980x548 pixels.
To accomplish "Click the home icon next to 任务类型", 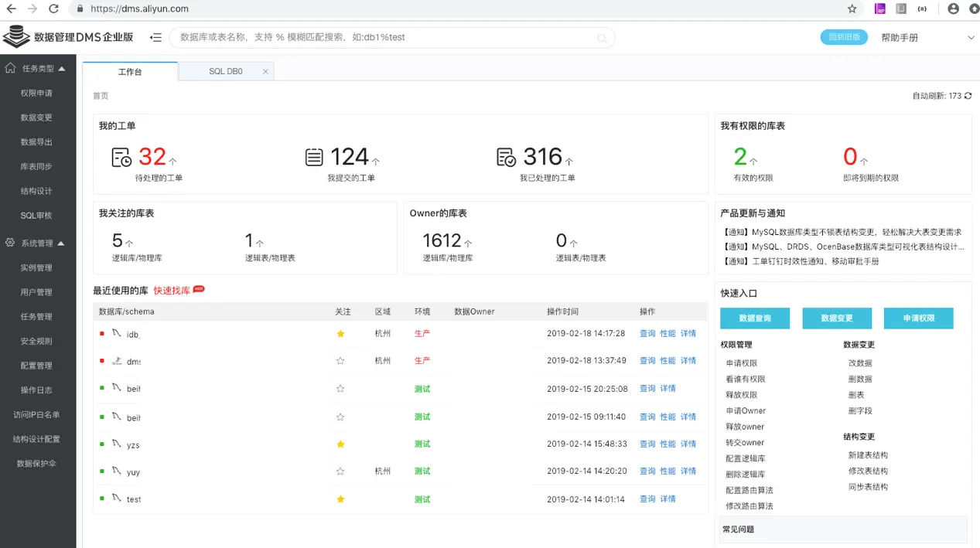I will (x=11, y=68).
